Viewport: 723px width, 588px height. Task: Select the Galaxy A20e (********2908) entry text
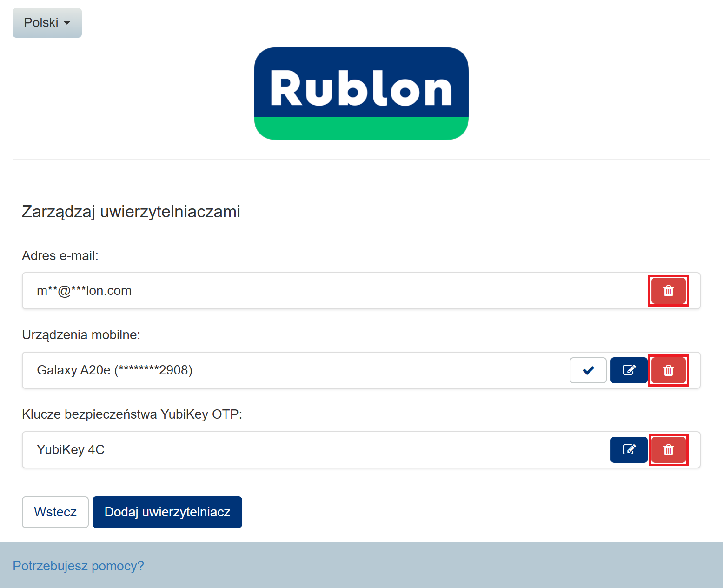(x=114, y=370)
